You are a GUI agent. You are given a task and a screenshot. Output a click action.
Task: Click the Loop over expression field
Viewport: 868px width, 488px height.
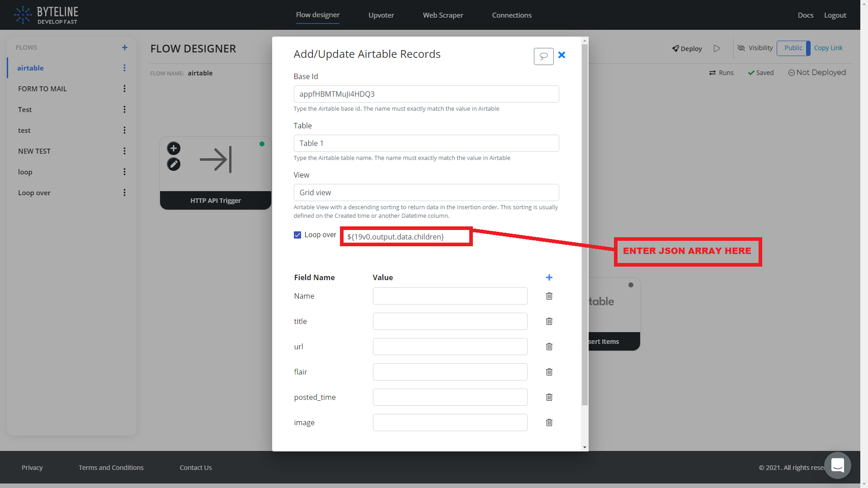click(x=406, y=237)
